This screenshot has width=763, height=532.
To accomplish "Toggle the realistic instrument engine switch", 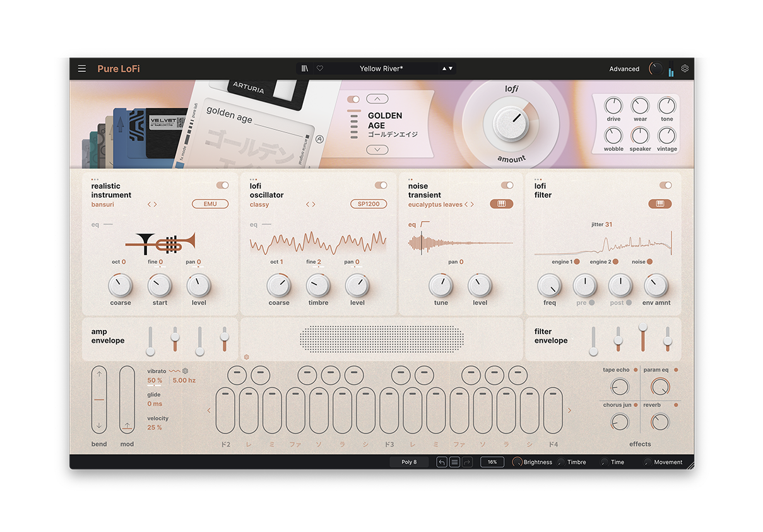I will coord(222,186).
